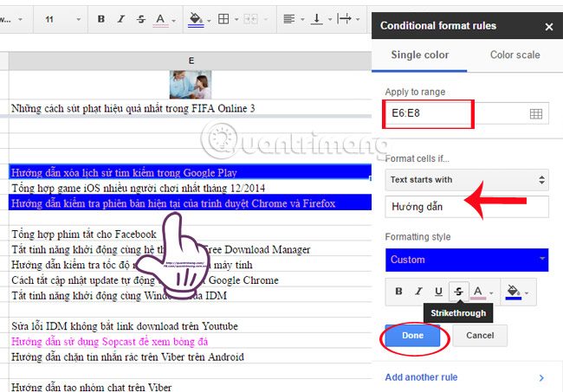Open the font family dropdown arrow
Image resolution: width=563 pixels, height=392 pixels.
click(20, 19)
